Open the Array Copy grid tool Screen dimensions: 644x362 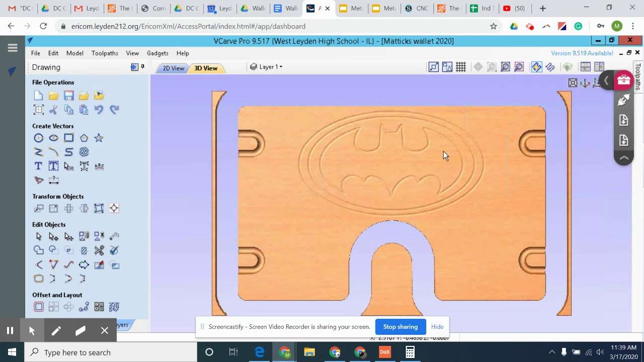[x=54, y=307]
